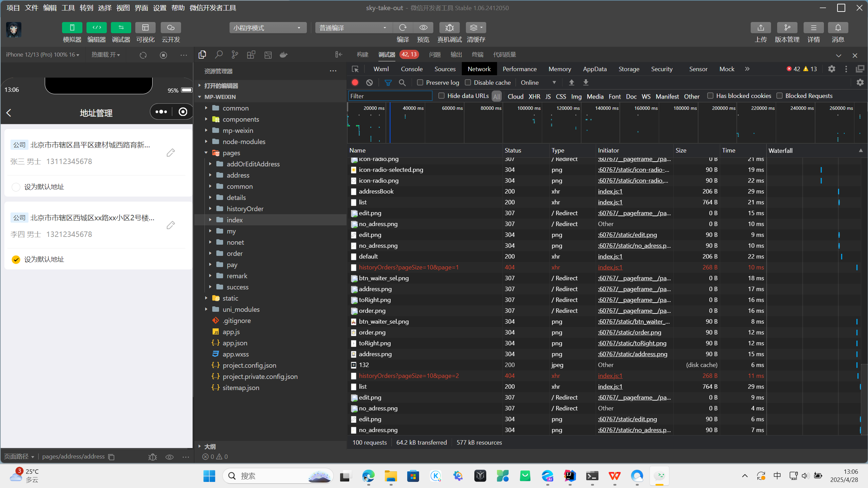Image resolution: width=868 pixels, height=488 pixels.
Task: Click the 上传 upload icon
Action: [x=761, y=27]
